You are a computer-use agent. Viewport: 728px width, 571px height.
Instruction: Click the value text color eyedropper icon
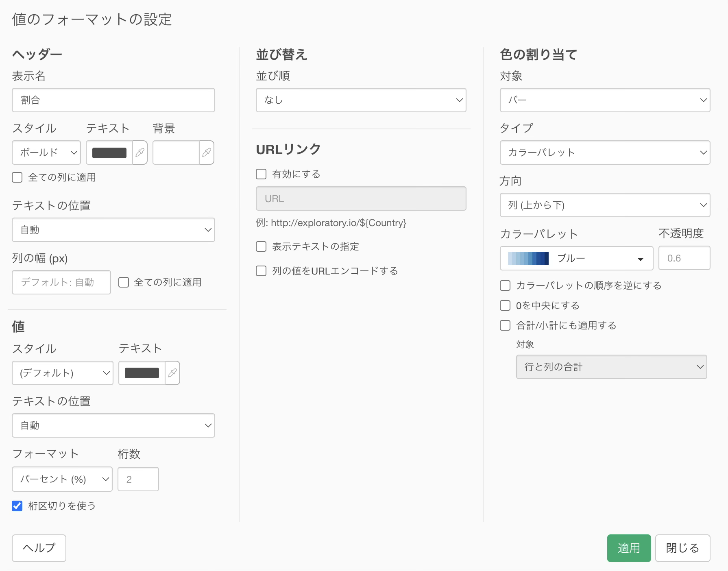(x=172, y=373)
